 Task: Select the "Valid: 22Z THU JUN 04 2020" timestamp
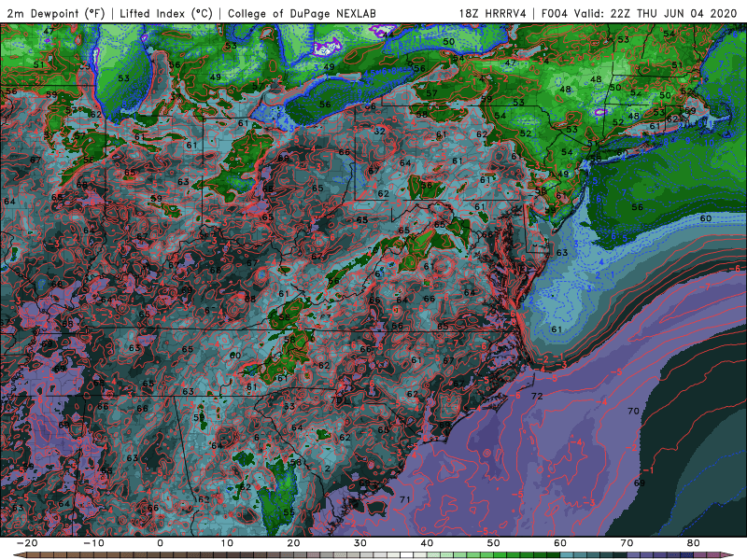[655, 13]
